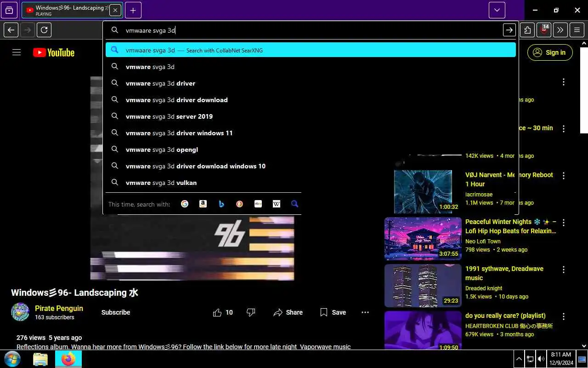This screenshot has width=588, height=368.
Task: Submit the address bar search with the go arrow
Action: [509, 30]
